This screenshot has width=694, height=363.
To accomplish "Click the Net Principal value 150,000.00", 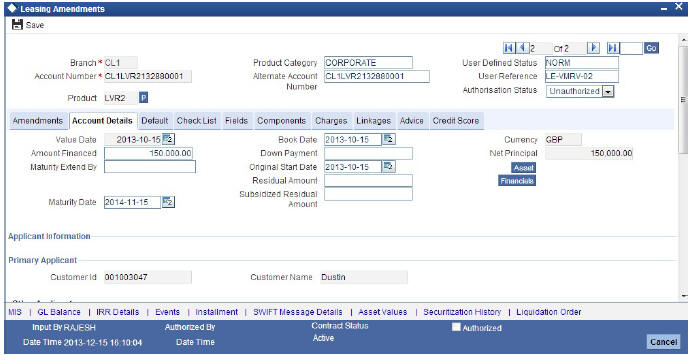I will 589,153.
